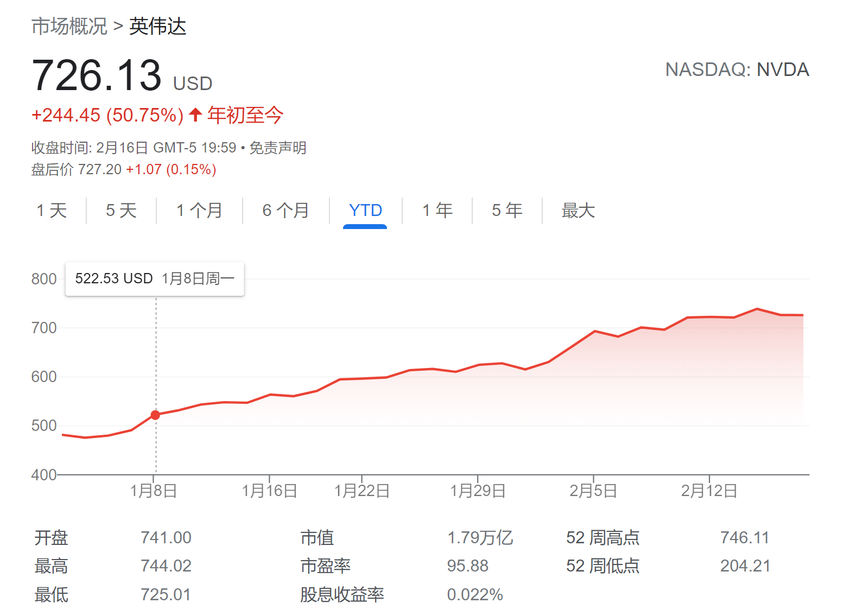Switch chart to 1 年 view
The width and height of the screenshot is (844, 616).
pyautogui.click(x=437, y=211)
